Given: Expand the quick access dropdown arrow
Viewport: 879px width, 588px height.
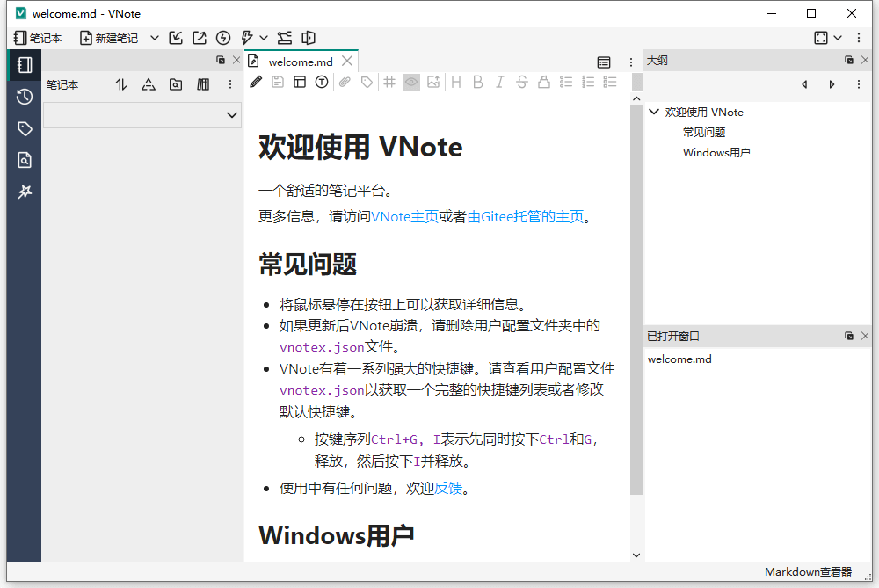Looking at the screenshot, I should point(264,38).
